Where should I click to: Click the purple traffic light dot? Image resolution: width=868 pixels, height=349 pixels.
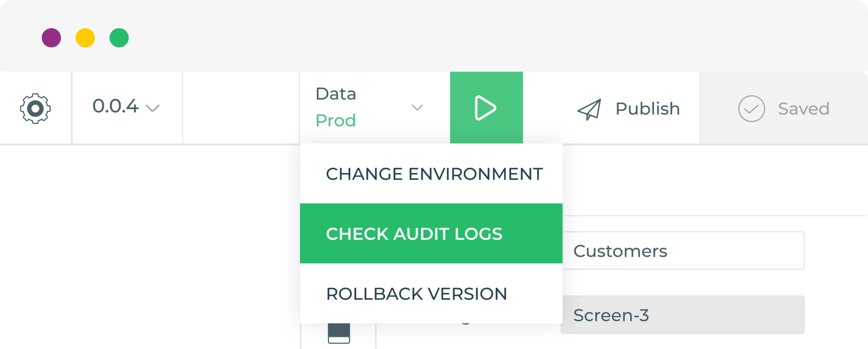point(51,38)
